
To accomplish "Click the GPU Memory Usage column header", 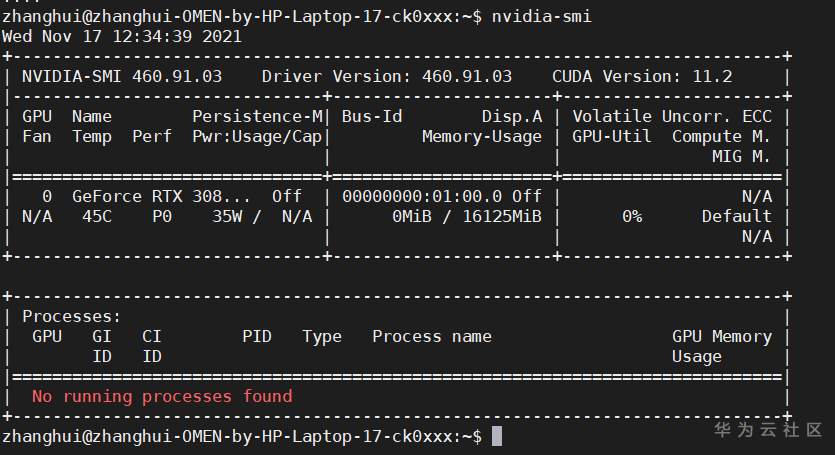I will click(721, 346).
